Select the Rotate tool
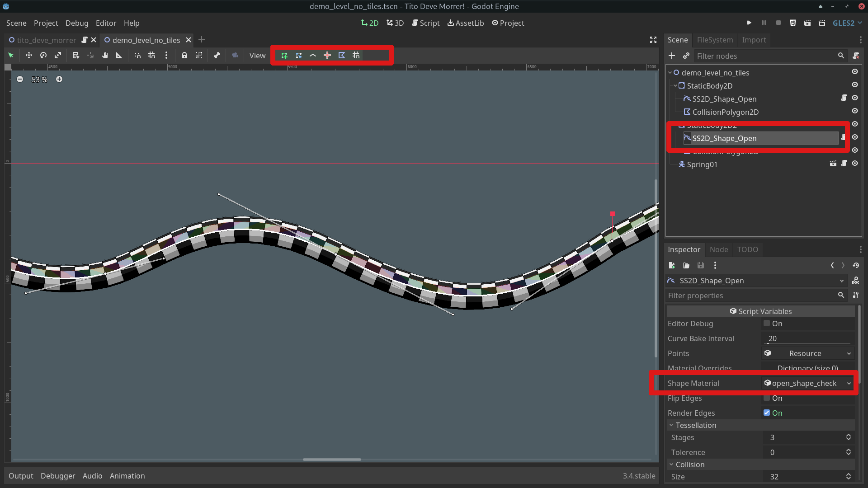Image resolution: width=868 pixels, height=488 pixels. (x=43, y=55)
